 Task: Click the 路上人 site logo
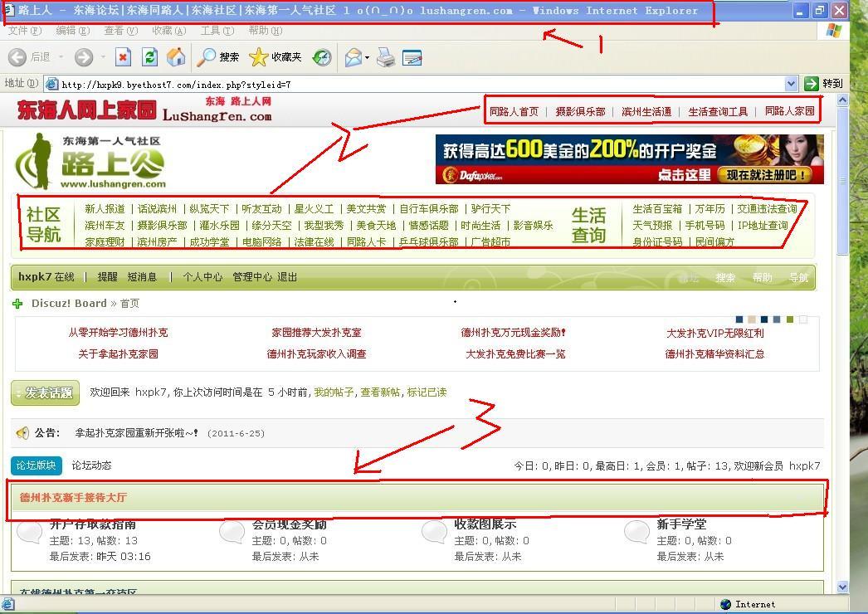click(x=90, y=161)
